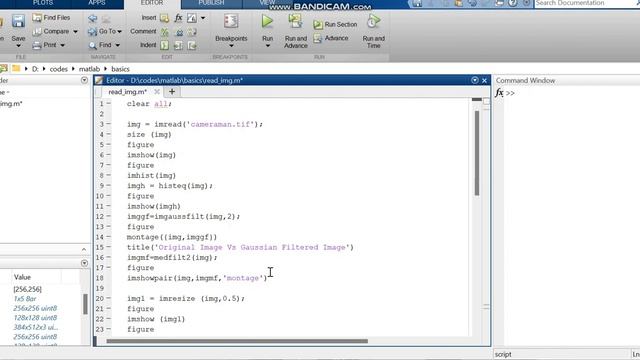640x360 pixels.
Task: Click the decrease indent icon
Action: tap(192, 45)
